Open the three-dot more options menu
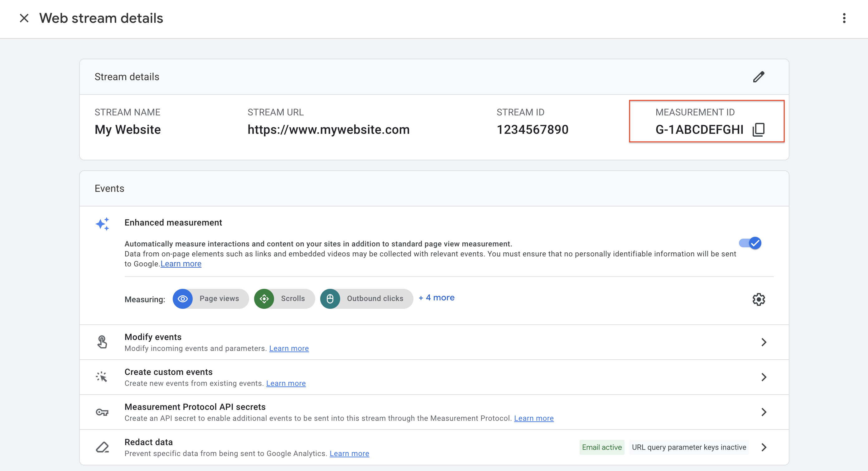 [844, 18]
